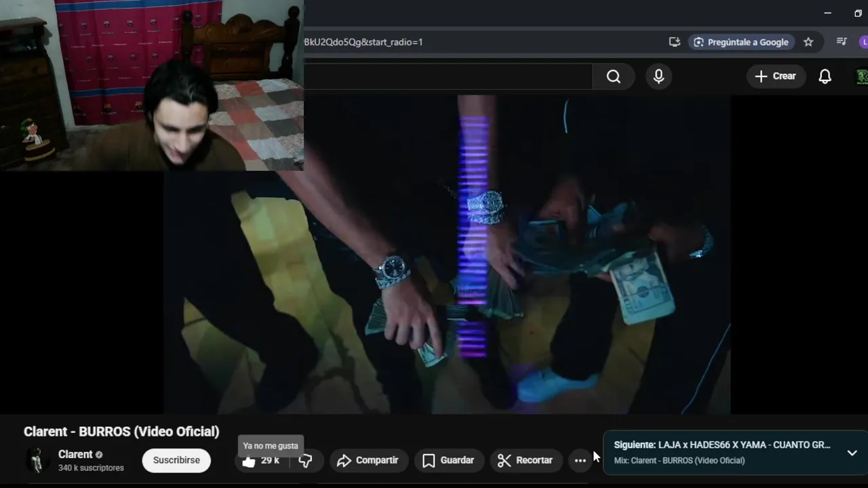The image size is (868, 488).
Task: Bookmark this page with the star icon
Action: pyautogui.click(x=808, y=42)
